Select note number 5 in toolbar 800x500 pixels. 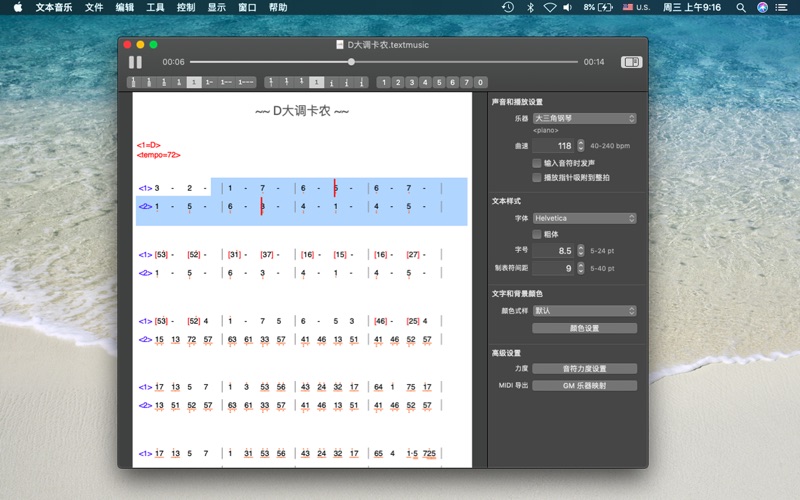tap(439, 82)
